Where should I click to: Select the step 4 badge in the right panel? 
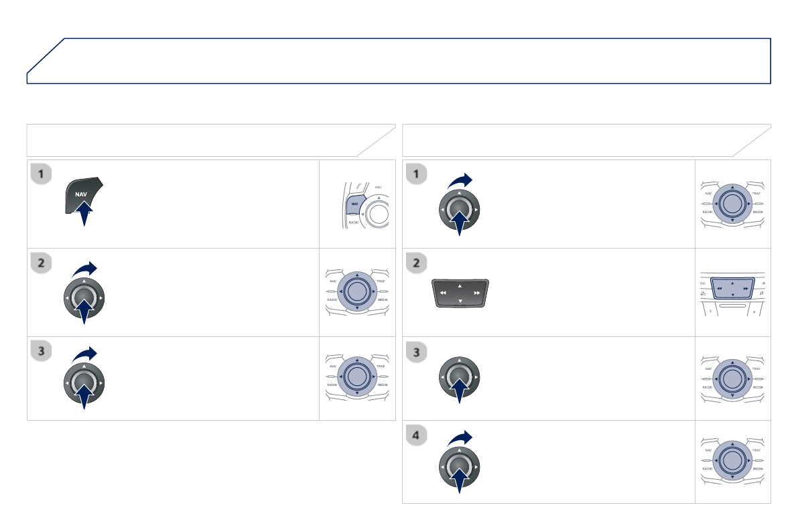(417, 436)
